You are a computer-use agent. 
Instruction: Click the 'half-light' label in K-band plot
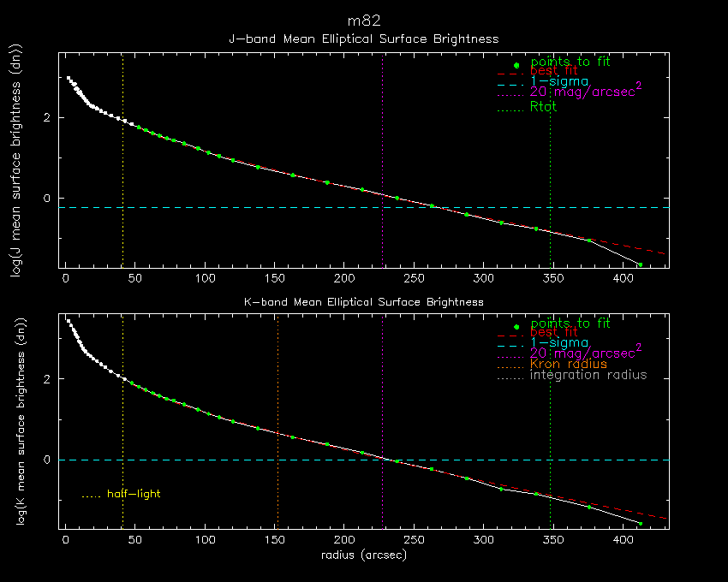click(x=134, y=494)
